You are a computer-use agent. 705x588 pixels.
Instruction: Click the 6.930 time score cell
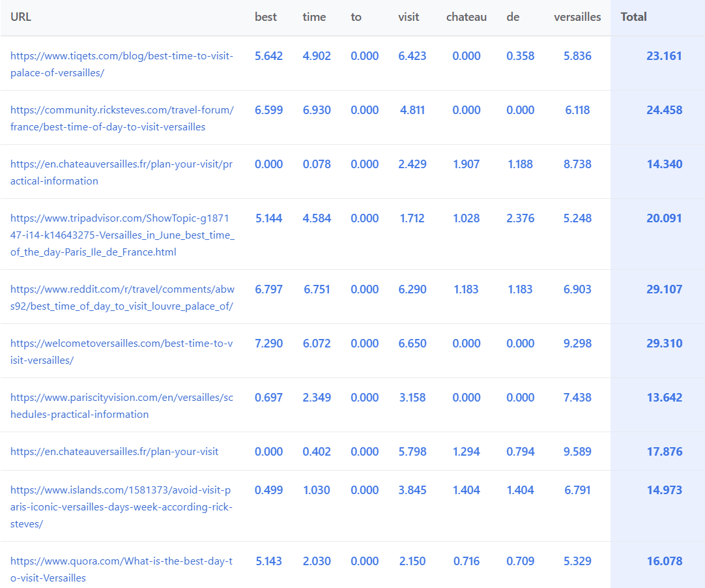point(317,110)
